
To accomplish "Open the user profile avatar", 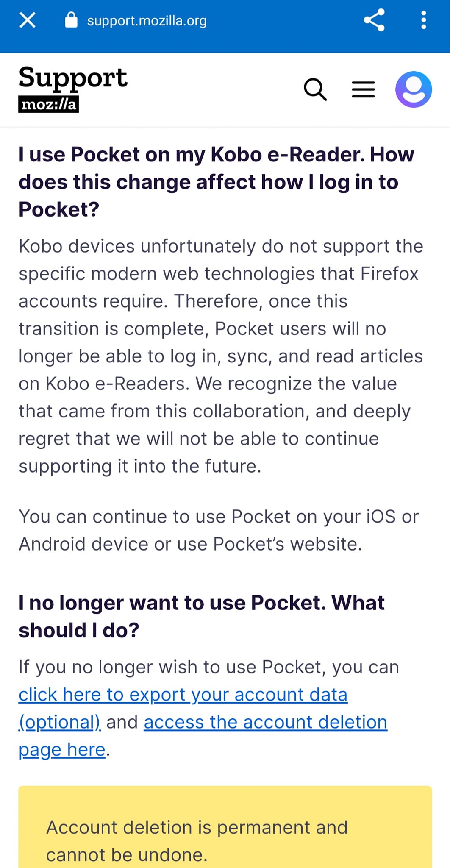I will [414, 89].
